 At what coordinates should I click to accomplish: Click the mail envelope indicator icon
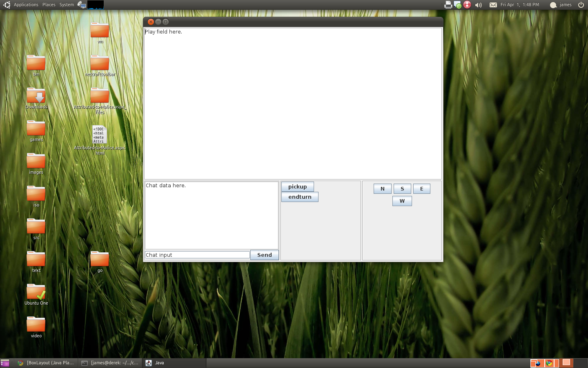tap(493, 5)
